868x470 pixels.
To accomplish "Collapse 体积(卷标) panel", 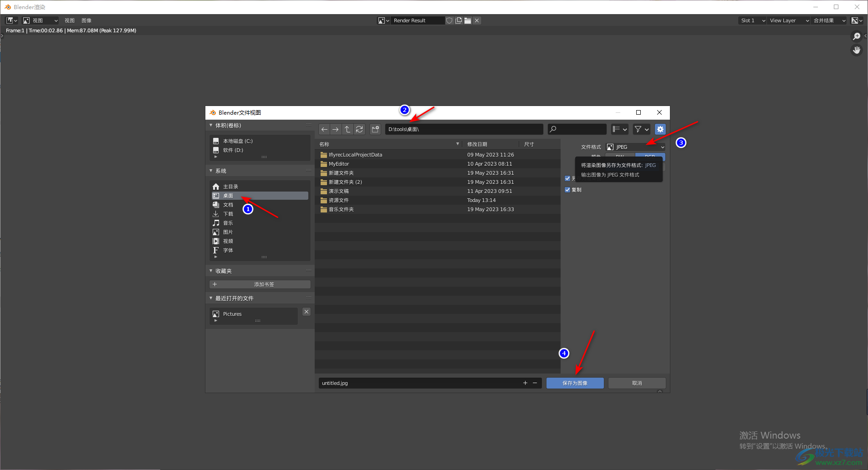I will tap(211, 125).
